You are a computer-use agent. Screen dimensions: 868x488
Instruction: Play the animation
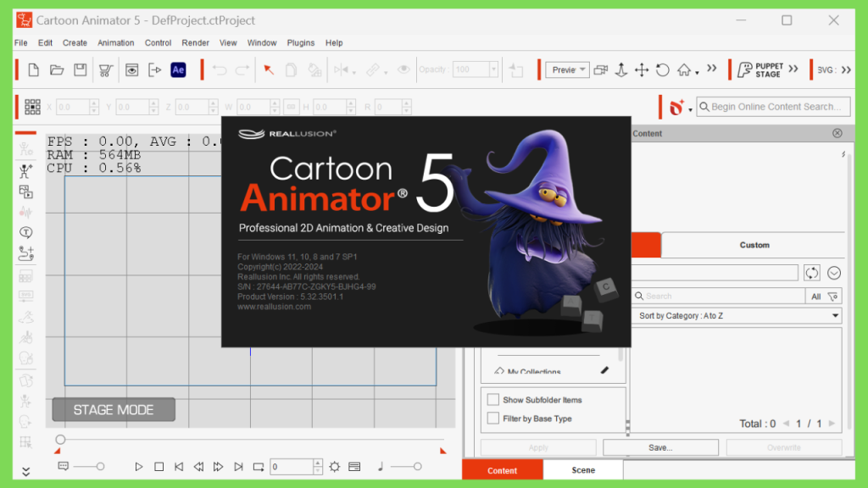(x=138, y=467)
